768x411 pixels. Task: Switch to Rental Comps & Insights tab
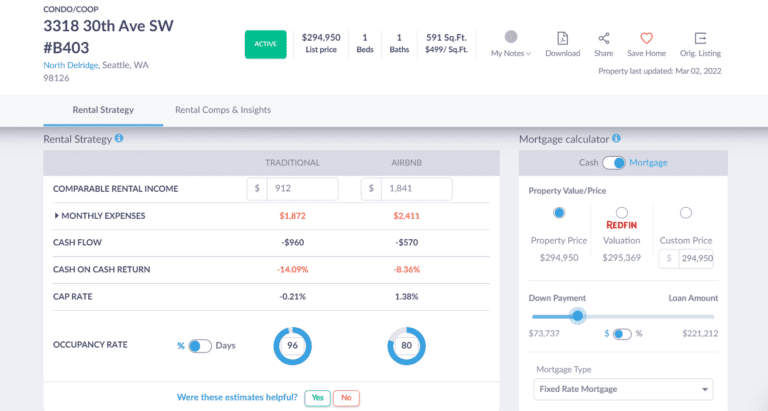coord(222,110)
